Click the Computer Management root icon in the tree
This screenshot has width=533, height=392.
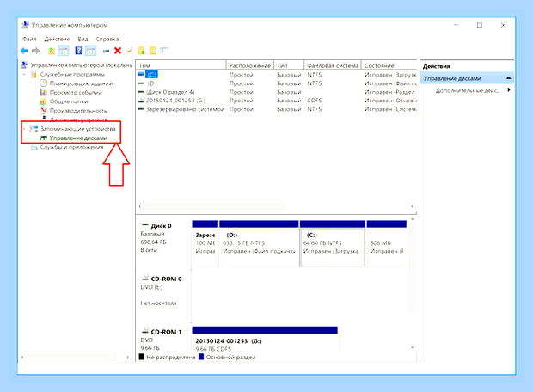(24, 64)
